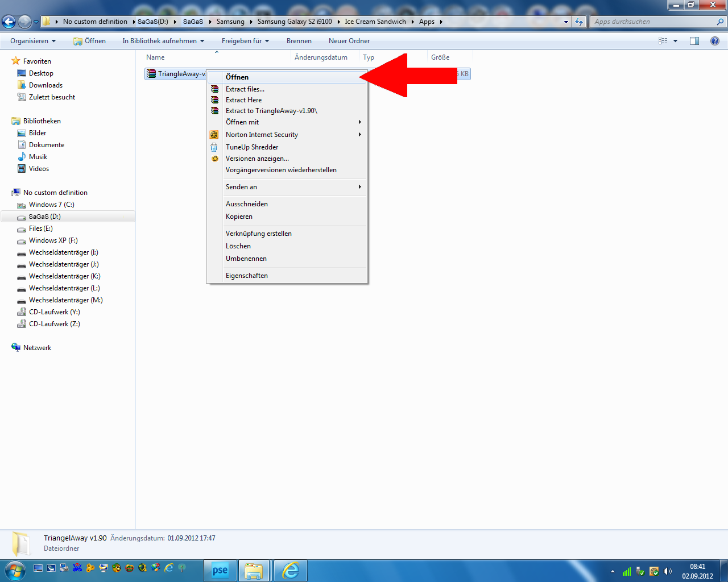The width and height of the screenshot is (728, 582).
Task: Expand Norton Internet Security submenu
Action: [x=287, y=135]
